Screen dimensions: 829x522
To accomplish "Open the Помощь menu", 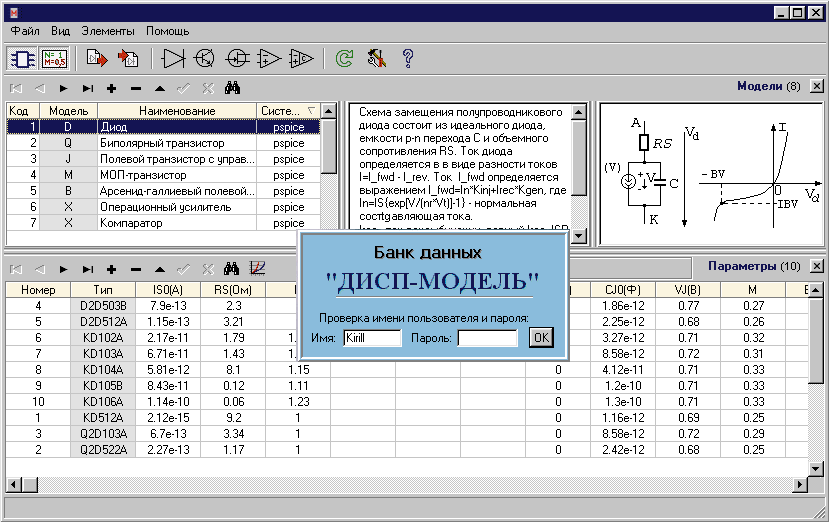I will coord(167,31).
